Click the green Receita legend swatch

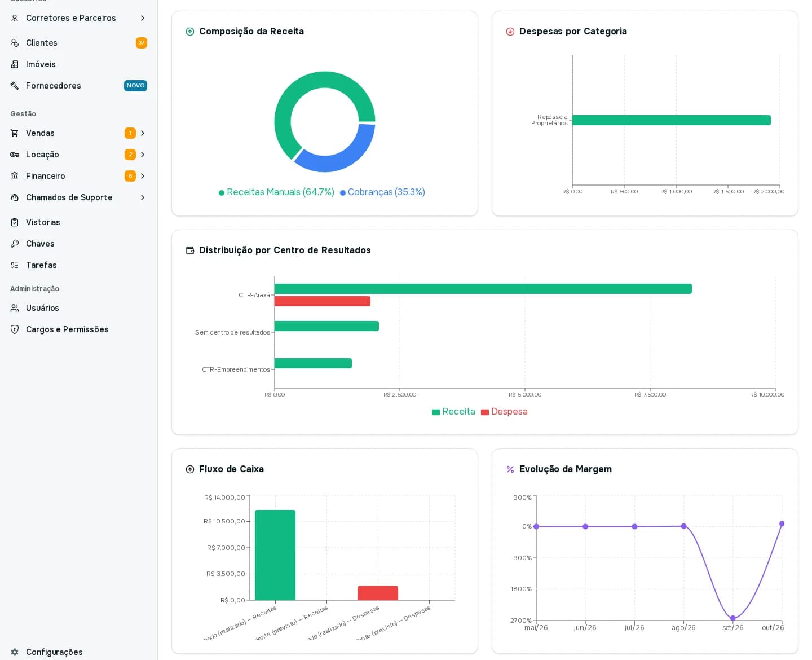point(436,412)
